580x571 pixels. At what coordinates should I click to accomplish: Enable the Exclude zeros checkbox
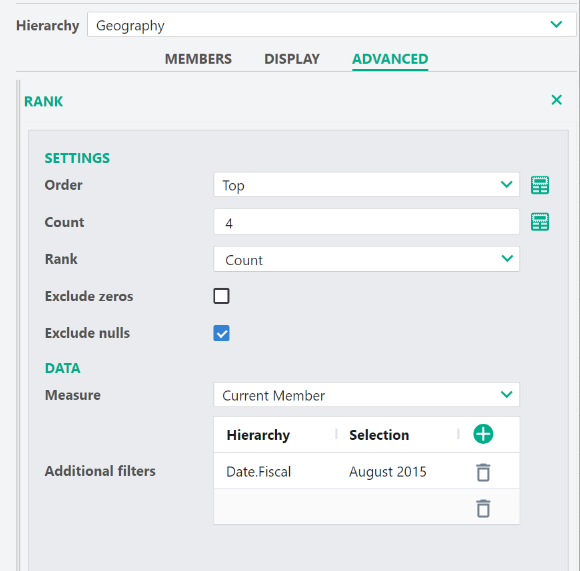pyautogui.click(x=221, y=296)
